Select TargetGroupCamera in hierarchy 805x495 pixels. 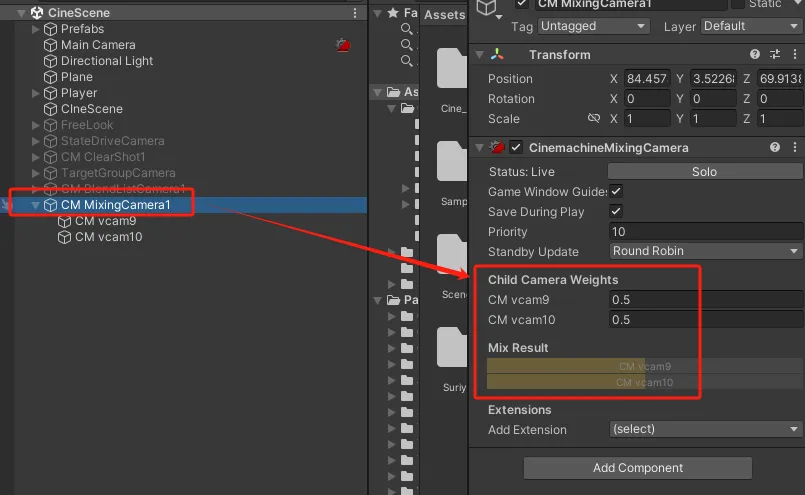[x=118, y=173]
